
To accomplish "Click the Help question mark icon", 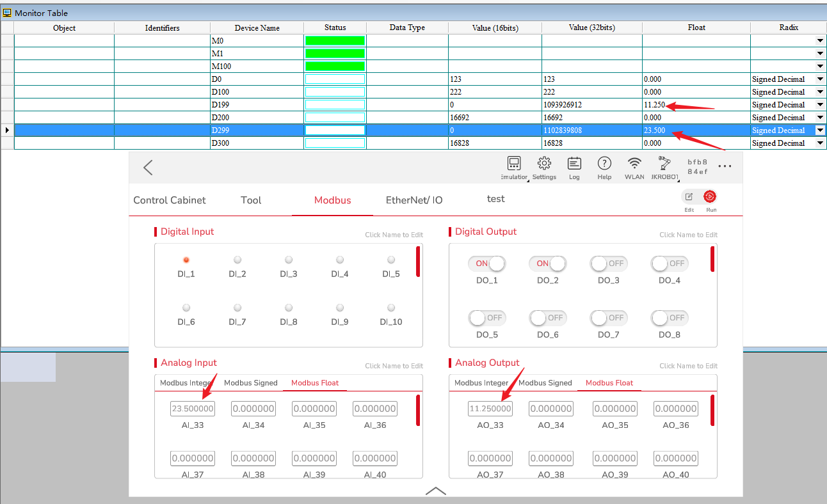I will point(604,164).
